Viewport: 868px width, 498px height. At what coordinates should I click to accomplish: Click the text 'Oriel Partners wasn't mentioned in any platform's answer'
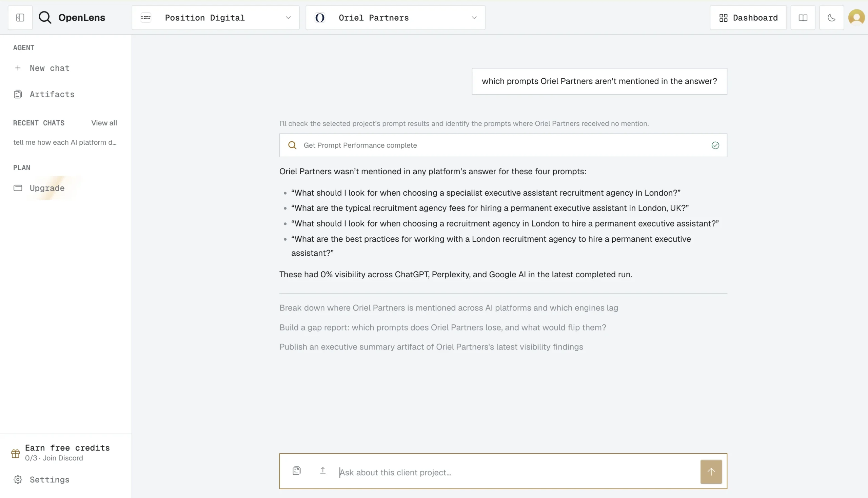(433, 171)
